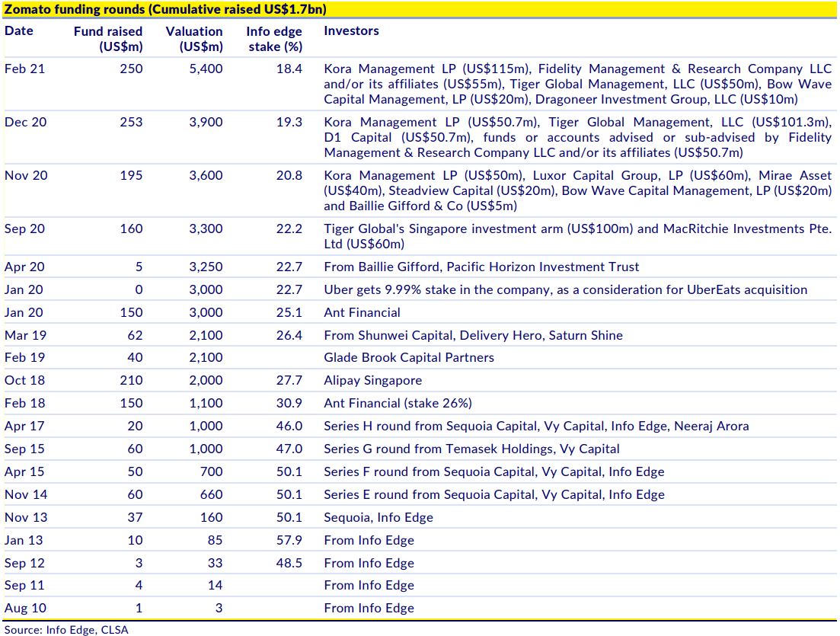The height and width of the screenshot is (636, 840).
Task: Select 'From Info Edge' in the Aug 10 row
Action: pyautogui.click(x=369, y=608)
